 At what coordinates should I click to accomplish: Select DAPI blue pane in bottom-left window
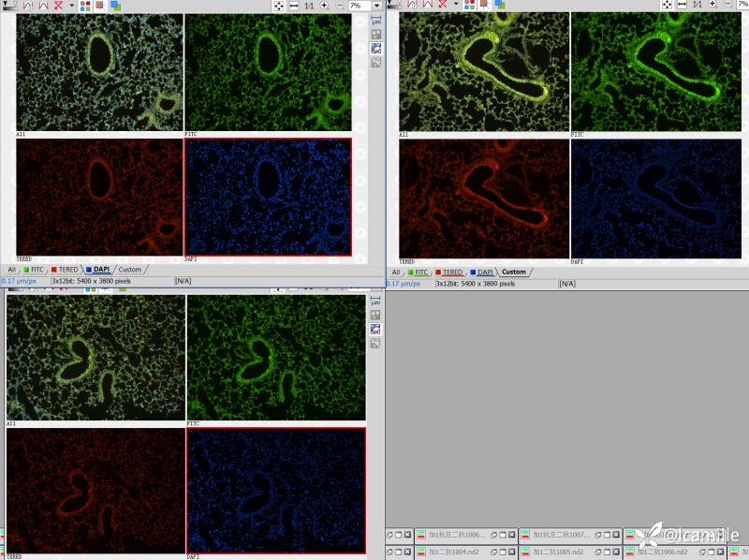click(276, 491)
